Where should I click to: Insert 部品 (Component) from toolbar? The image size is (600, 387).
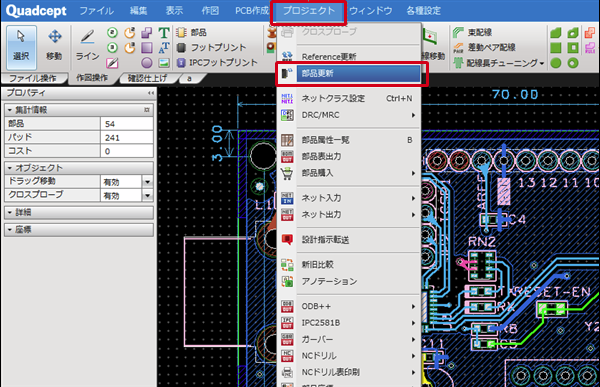pyautogui.click(x=192, y=33)
